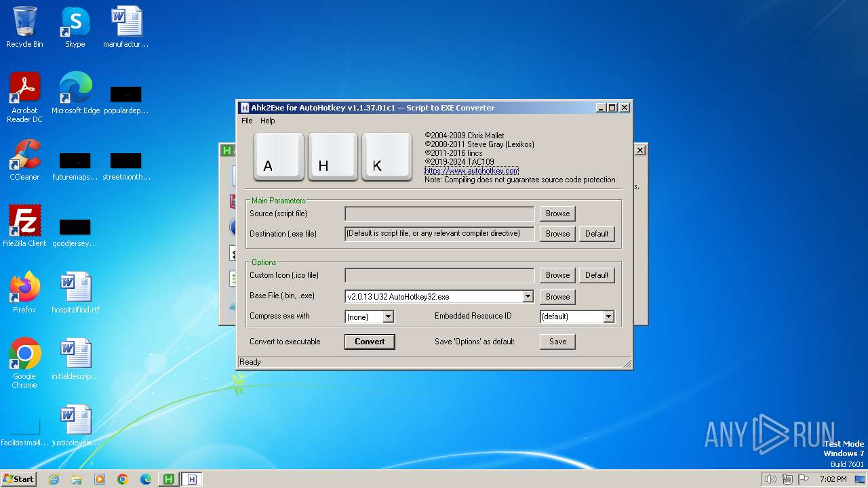Viewport: 868px width, 488px height.
Task: Select the facilitiesmaili... desktop file
Action: (24, 432)
